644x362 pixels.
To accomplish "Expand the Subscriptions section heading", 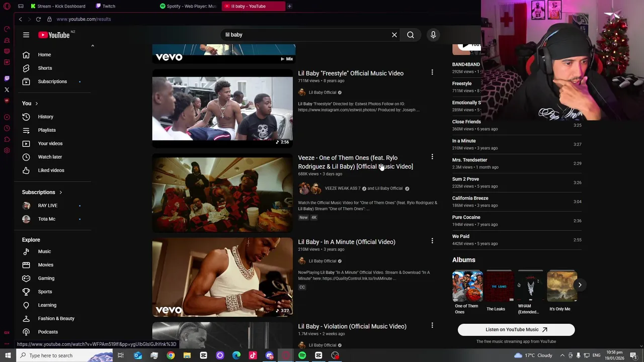I will click(42, 192).
